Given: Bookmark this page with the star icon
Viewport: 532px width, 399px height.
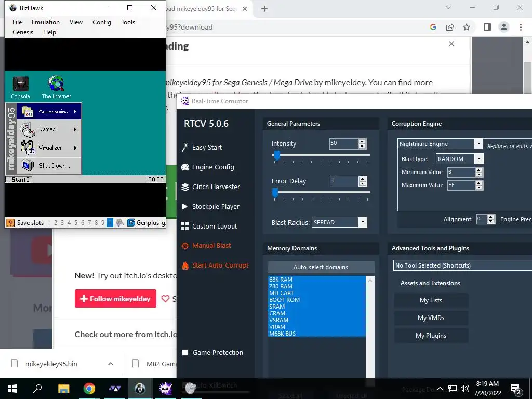Looking at the screenshot, I should (x=467, y=27).
